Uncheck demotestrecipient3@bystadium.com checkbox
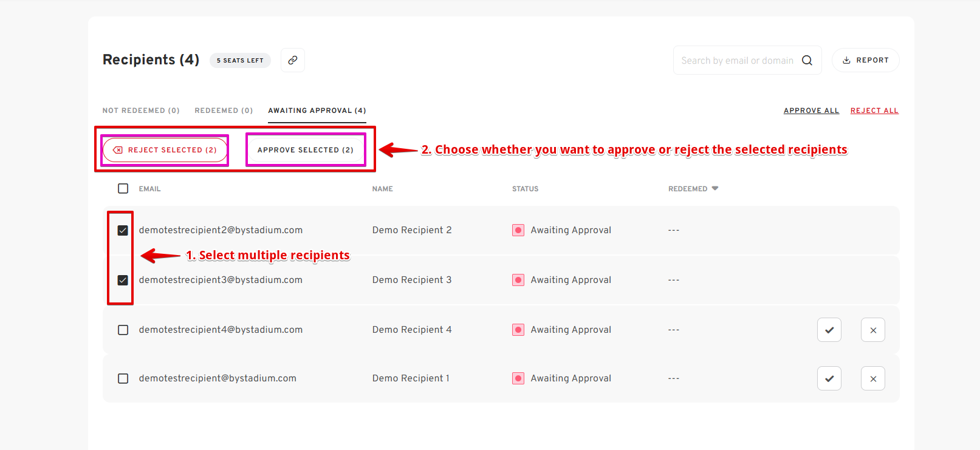The height and width of the screenshot is (450, 980). click(123, 280)
